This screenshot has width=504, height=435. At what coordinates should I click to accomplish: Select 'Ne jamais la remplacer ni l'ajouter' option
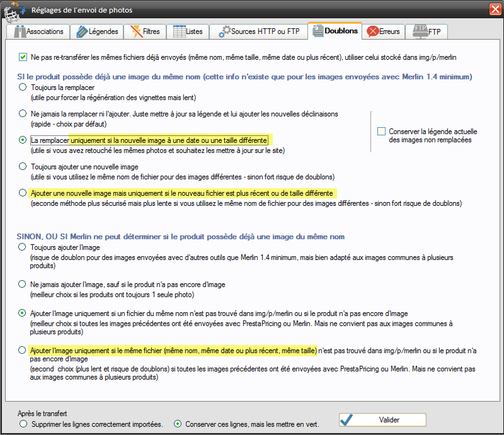23,114
